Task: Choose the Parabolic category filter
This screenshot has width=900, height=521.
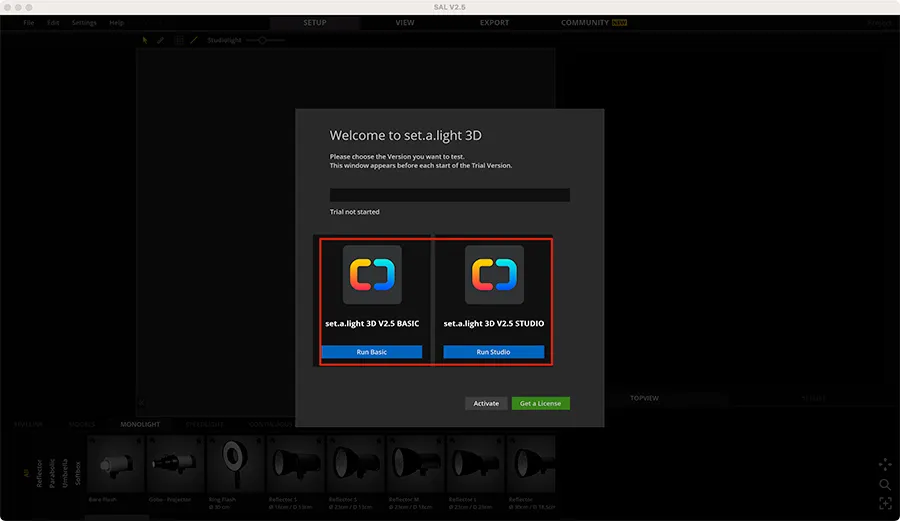Action: click(52, 473)
